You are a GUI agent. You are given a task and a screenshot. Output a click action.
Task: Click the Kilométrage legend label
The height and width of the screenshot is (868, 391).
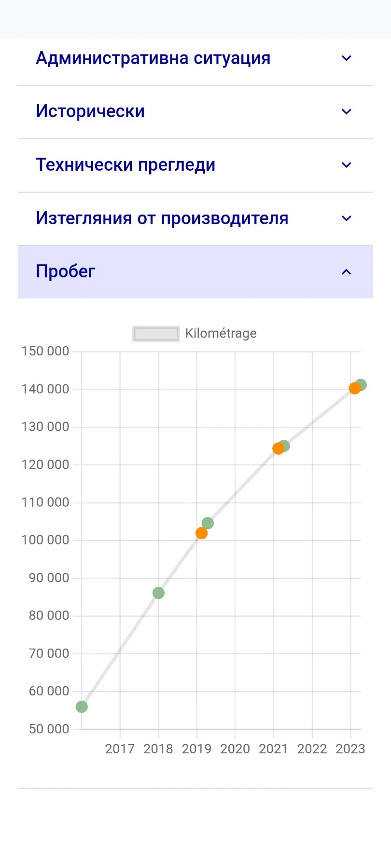[x=221, y=333]
